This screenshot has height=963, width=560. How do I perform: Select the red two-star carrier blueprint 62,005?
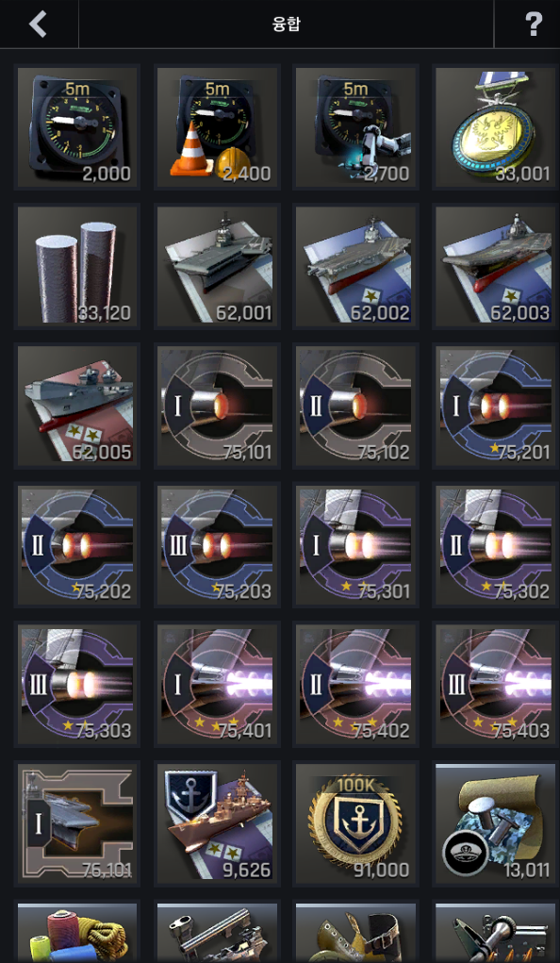pyautogui.click(x=77, y=406)
